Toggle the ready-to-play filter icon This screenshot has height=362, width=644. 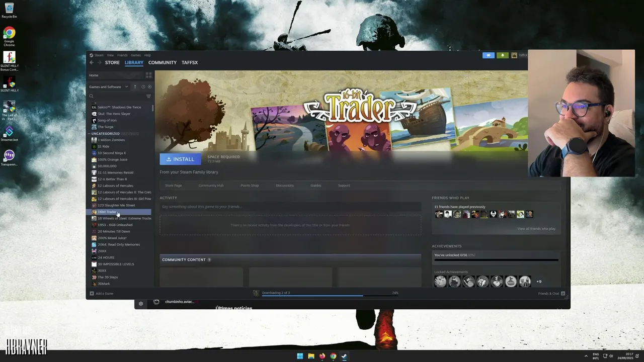coord(149,86)
